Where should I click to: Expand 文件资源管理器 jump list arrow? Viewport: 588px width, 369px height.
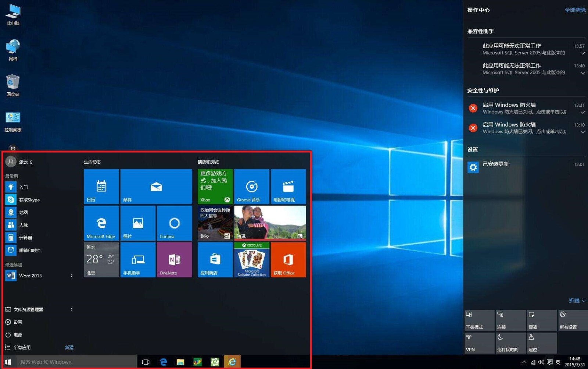(72, 309)
